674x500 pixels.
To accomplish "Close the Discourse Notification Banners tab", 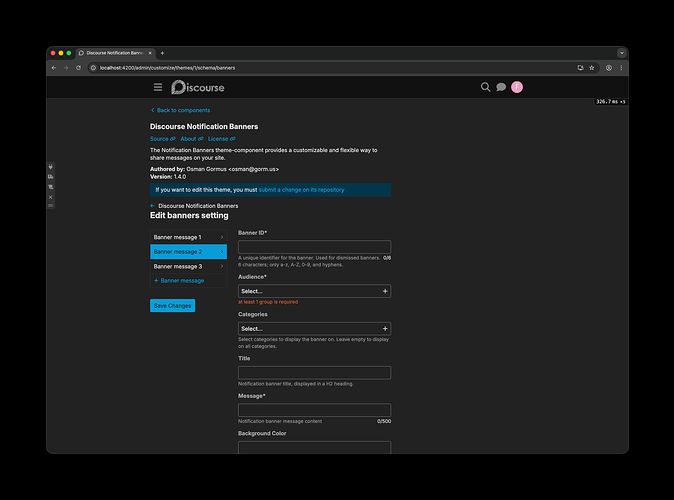I will click(150, 53).
